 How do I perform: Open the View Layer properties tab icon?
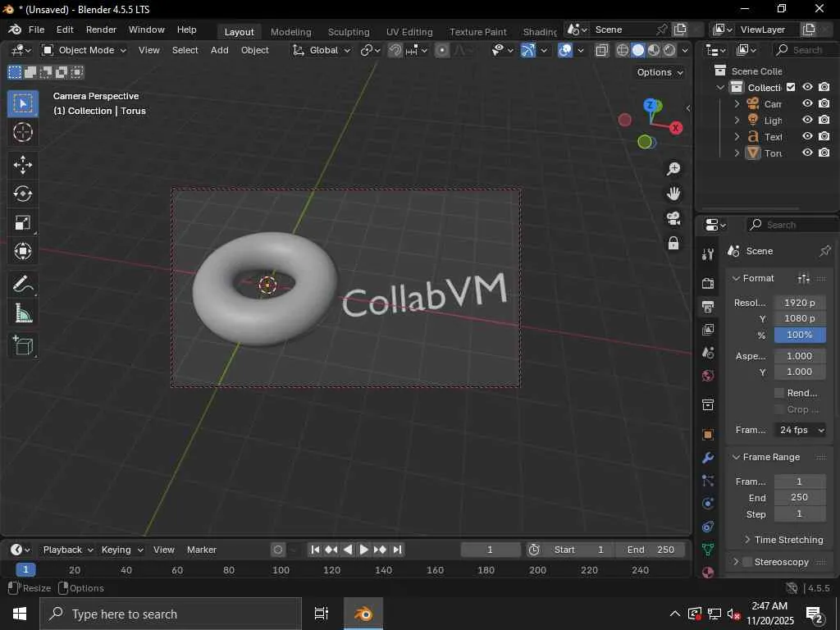pos(708,330)
